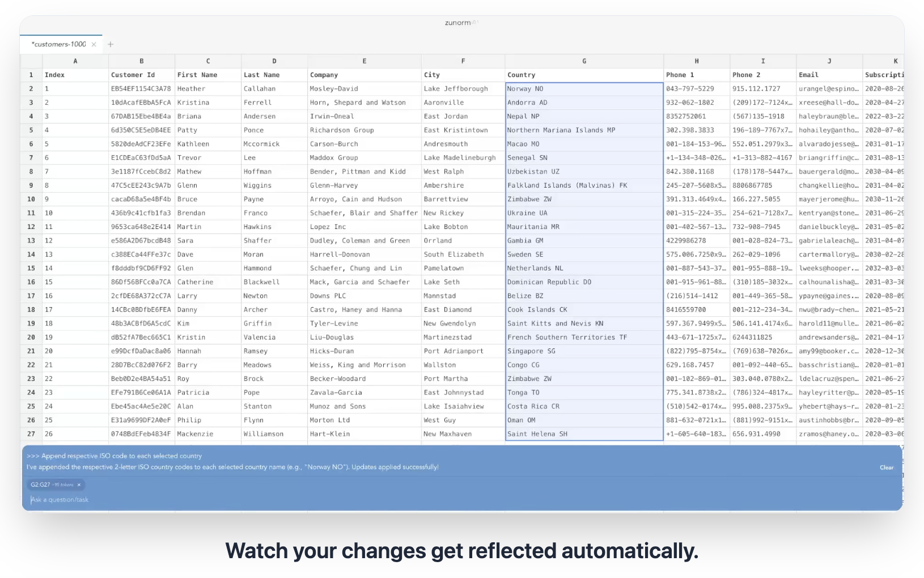
Task: Select company cell Mosley-David
Action: (x=364, y=89)
